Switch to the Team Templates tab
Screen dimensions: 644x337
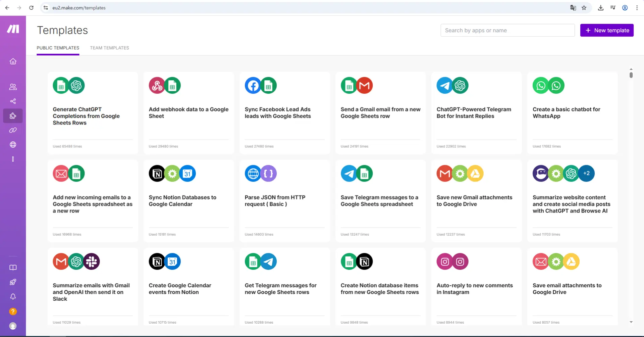click(x=109, y=48)
